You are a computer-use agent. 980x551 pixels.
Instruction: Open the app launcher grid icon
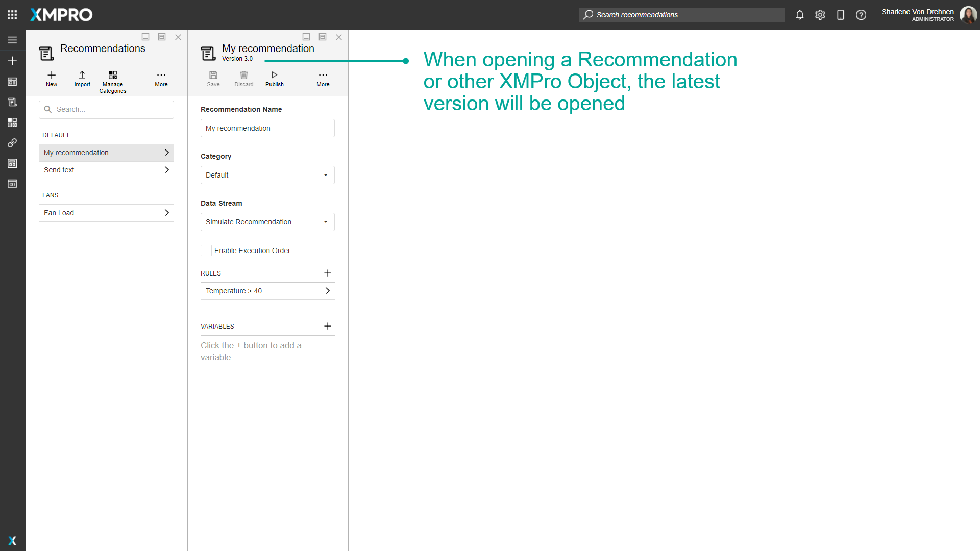point(12,15)
